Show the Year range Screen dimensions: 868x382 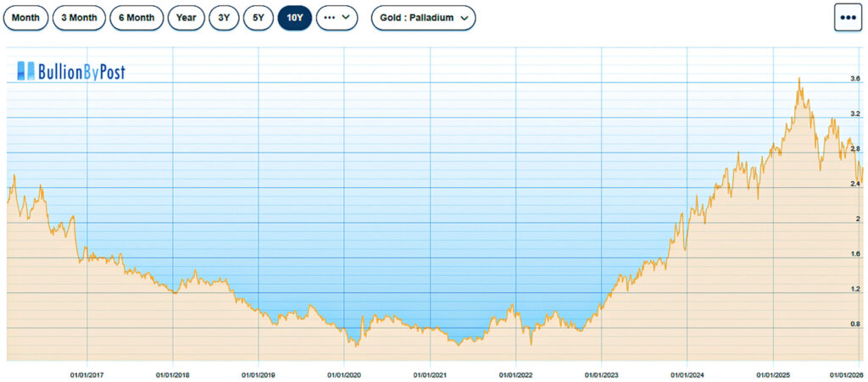coord(186,18)
